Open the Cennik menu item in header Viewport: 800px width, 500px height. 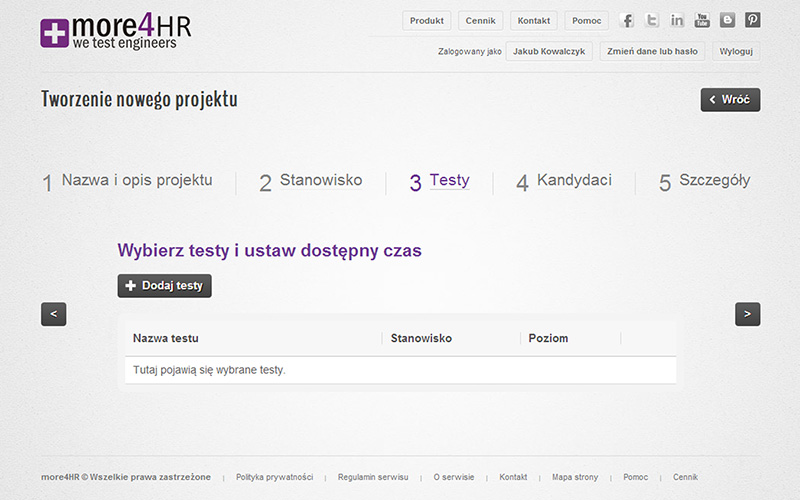coord(480,21)
